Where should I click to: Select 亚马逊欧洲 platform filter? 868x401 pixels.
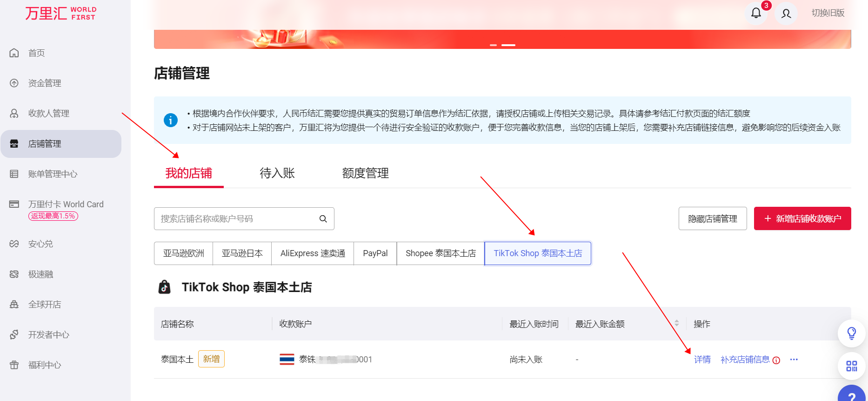pyautogui.click(x=184, y=253)
